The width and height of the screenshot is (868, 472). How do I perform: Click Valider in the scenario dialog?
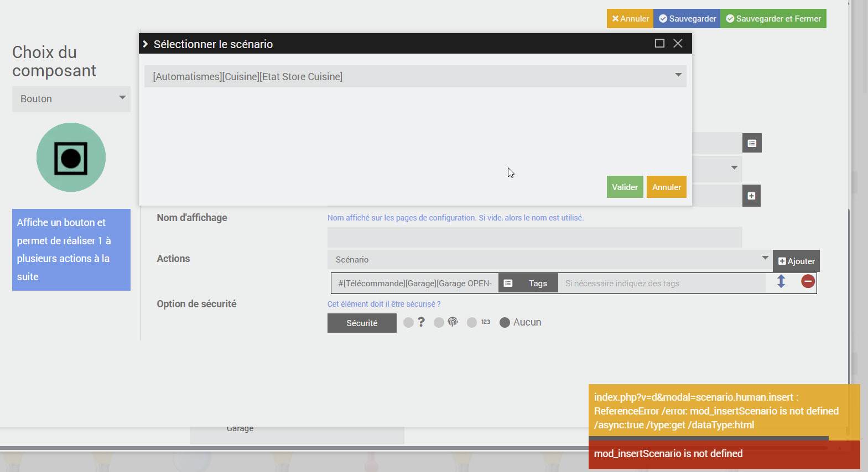(x=625, y=187)
